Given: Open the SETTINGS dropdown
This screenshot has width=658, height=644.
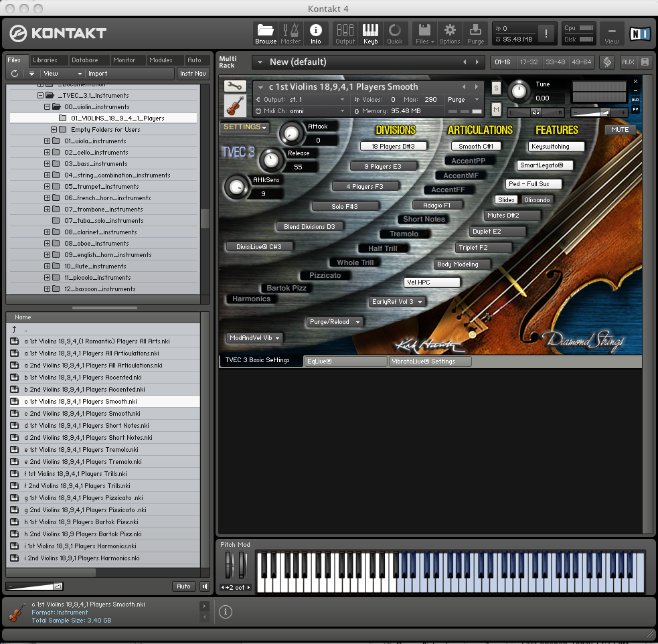Looking at the screenshot, I should point(244,127).
